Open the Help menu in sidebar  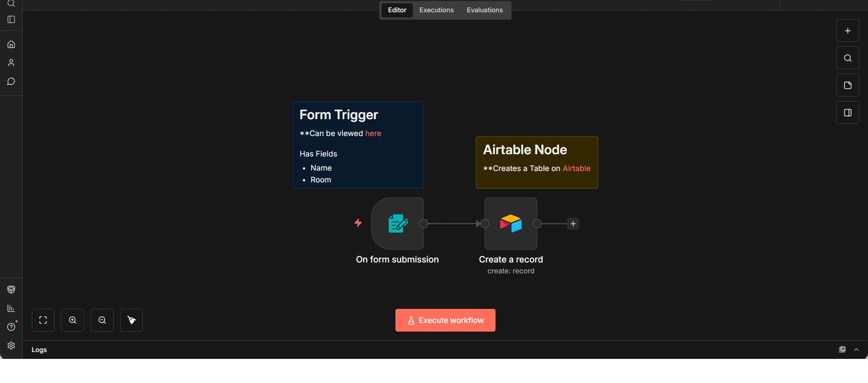click(x=11, y=327)
